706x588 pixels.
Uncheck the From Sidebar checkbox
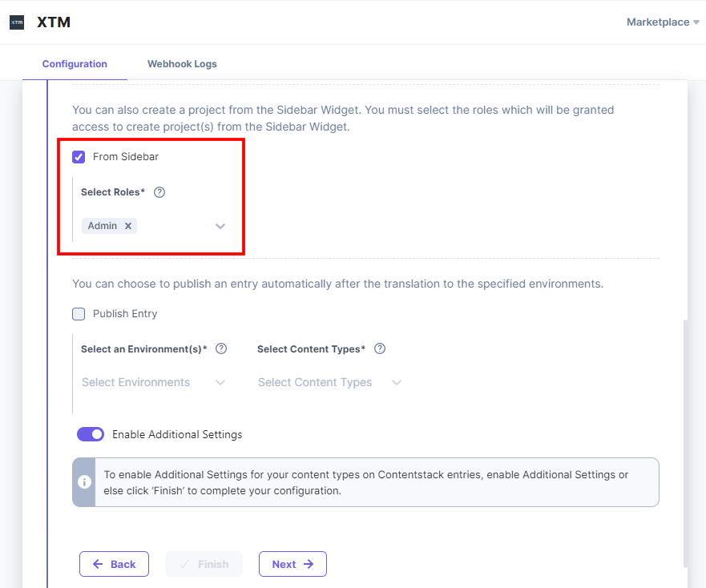pyautogui.click(x=78, y=157)
